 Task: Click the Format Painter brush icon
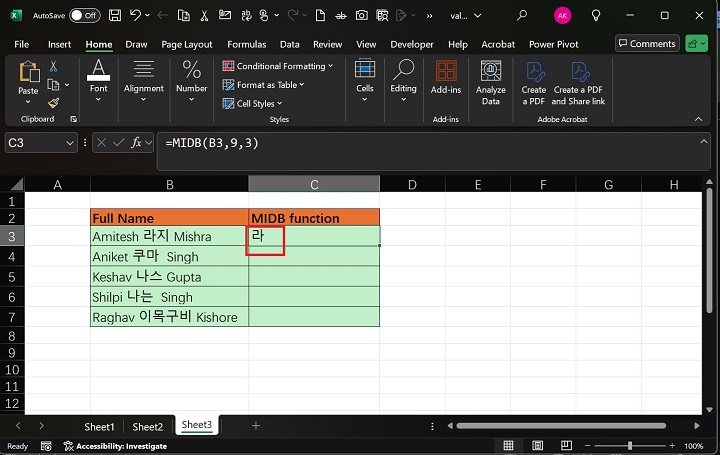(x=54, y=102)
